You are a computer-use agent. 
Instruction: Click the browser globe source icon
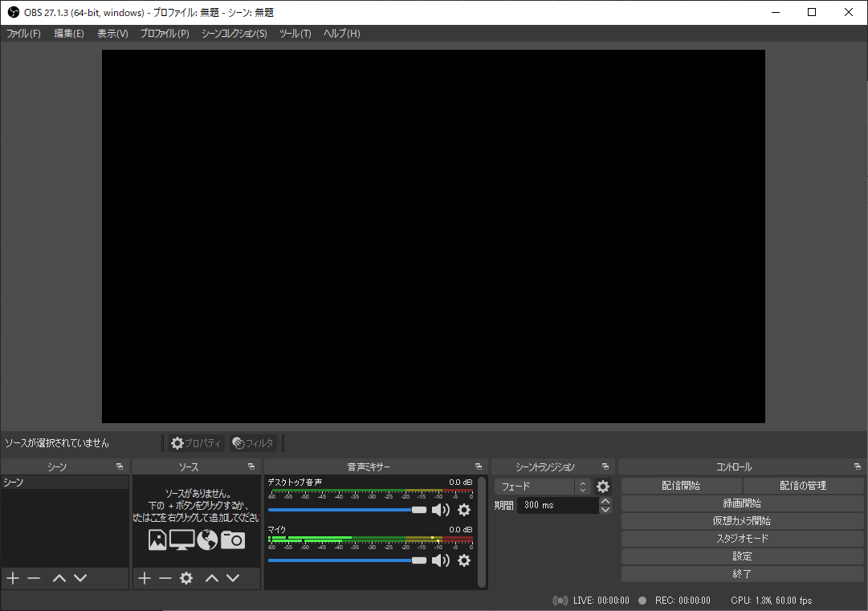[x=207, y=540]
